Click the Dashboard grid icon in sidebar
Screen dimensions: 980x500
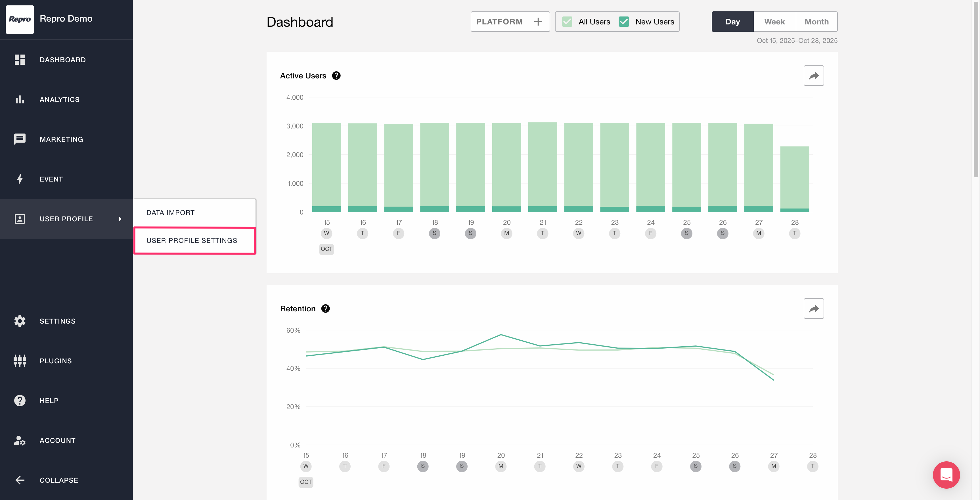[20, 60]
